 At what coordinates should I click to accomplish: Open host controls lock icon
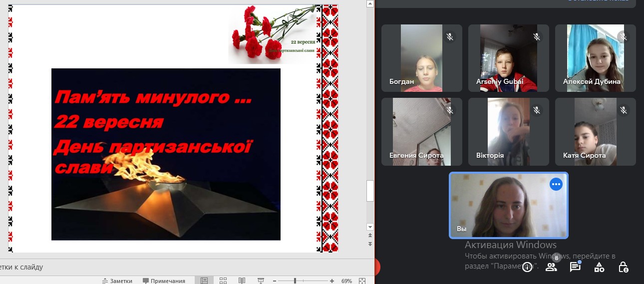coord(623,267)
